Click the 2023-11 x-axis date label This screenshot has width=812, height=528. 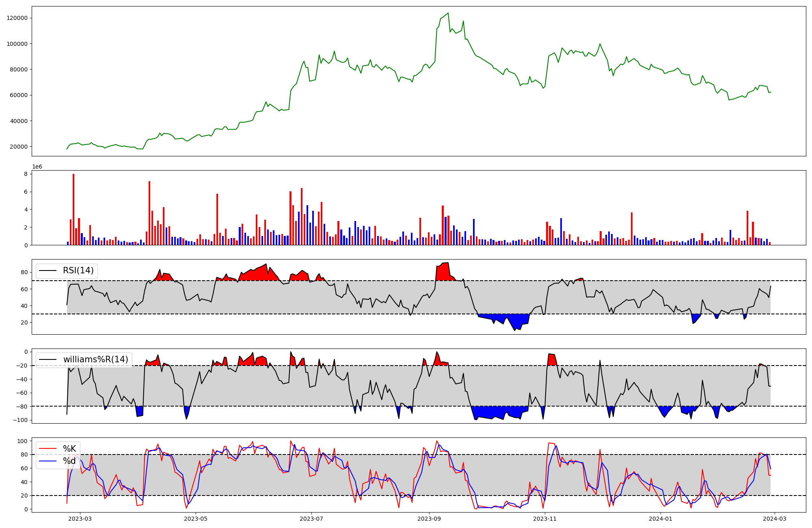click(x=545, y=519)
